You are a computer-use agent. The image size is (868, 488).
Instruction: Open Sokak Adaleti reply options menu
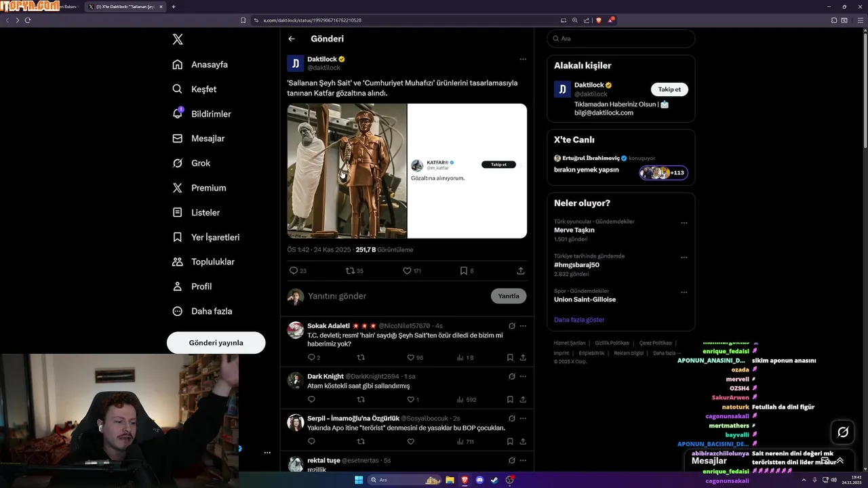[523, 325]
